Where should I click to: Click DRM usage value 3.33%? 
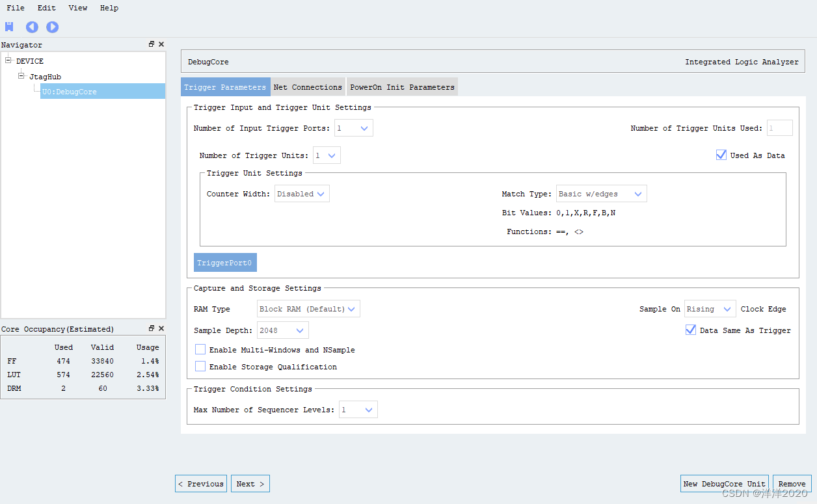point(148,388)
